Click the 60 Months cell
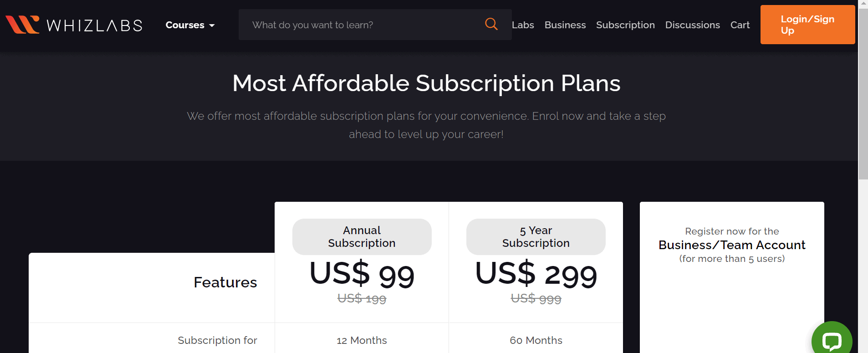 [536, 340]
